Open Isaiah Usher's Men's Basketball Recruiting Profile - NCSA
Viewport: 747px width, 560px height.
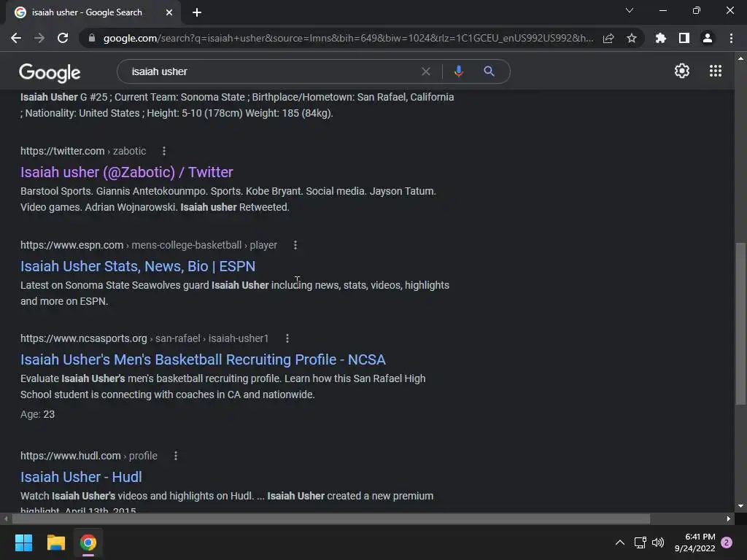click(203, 359)
